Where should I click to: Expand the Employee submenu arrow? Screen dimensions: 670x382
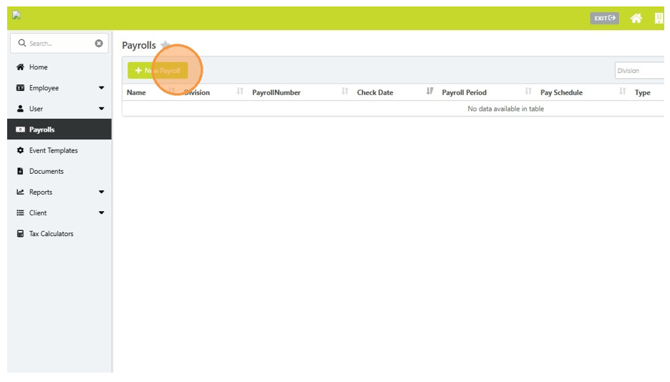coord(101,88)
